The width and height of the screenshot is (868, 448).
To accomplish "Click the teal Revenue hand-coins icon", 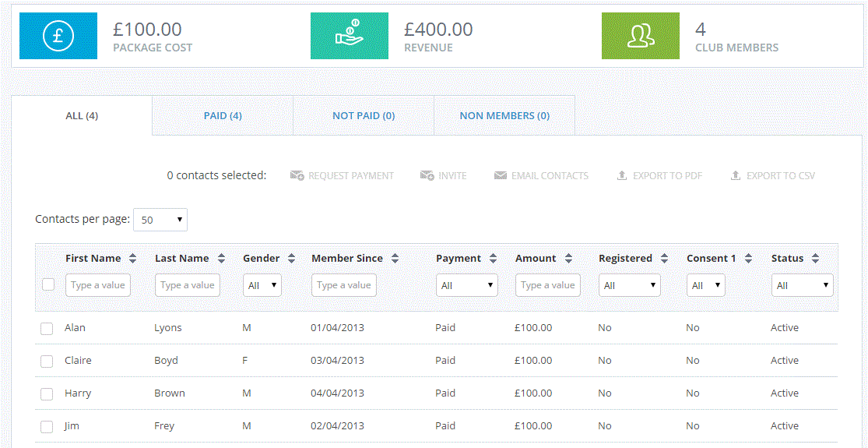I will click(x=350, y=36).
